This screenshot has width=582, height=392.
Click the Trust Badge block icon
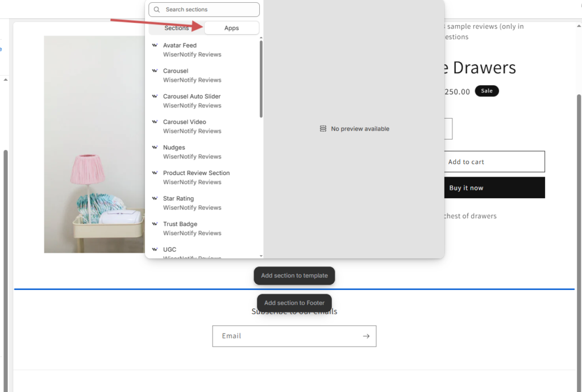(155, 224)
